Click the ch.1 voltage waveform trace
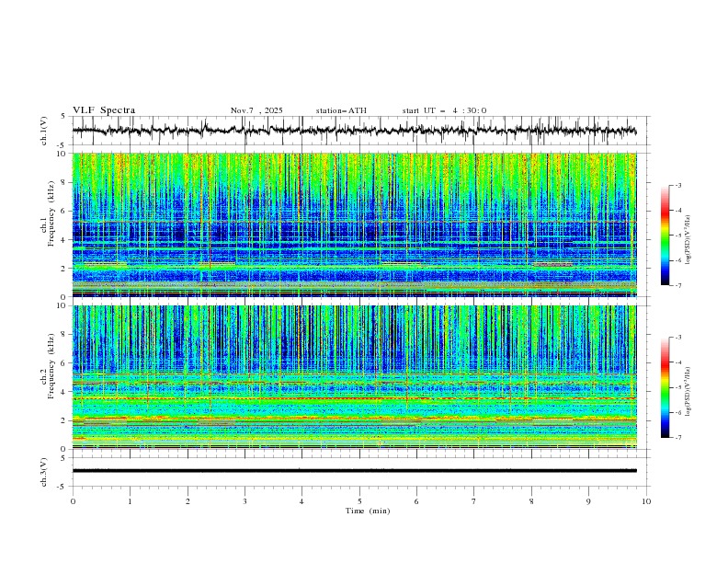Viewport: 728px width, 563px height. click(x=354, y=131)
